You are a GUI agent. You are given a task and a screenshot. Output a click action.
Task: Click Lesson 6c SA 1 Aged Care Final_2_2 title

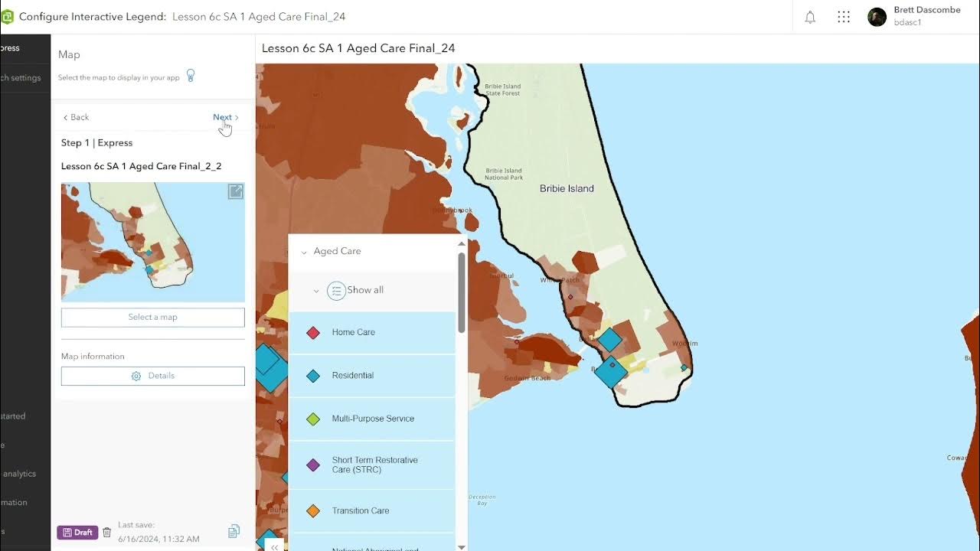point(142,166)
